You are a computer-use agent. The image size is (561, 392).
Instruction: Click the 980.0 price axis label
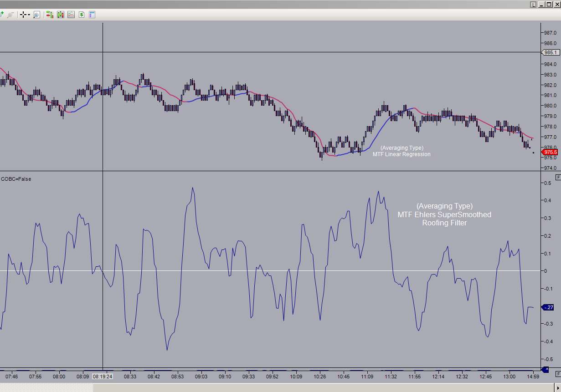(x=550, y=106)
